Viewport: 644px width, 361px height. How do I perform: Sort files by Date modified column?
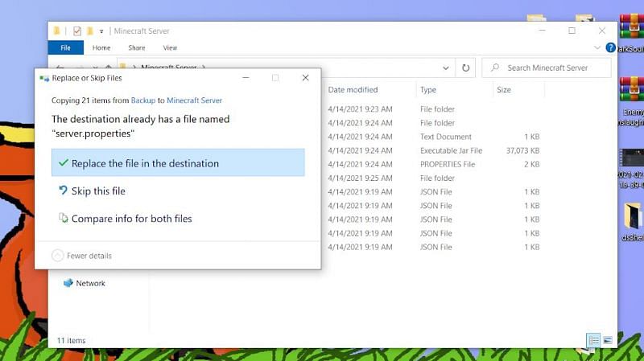(x=353, y=90)
